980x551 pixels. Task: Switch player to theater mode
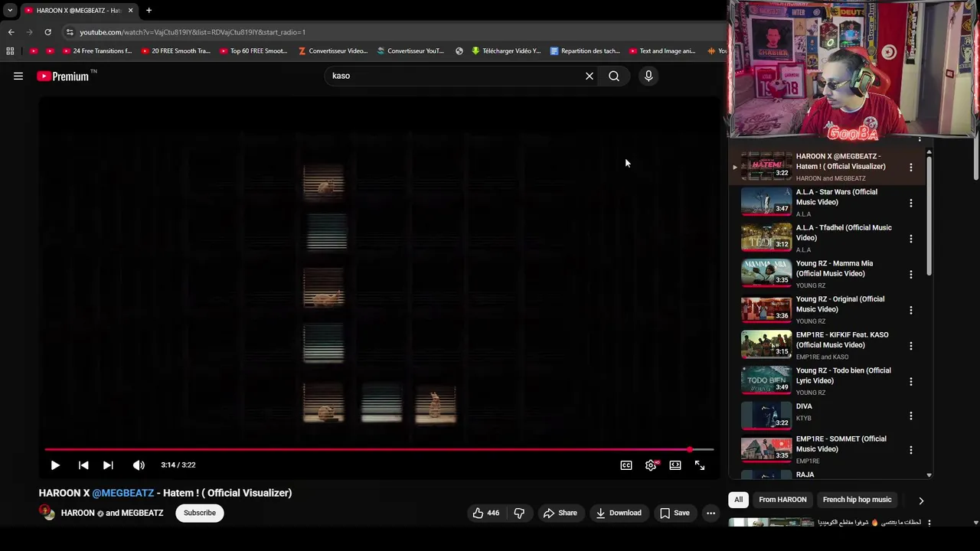tap(675, 465)
